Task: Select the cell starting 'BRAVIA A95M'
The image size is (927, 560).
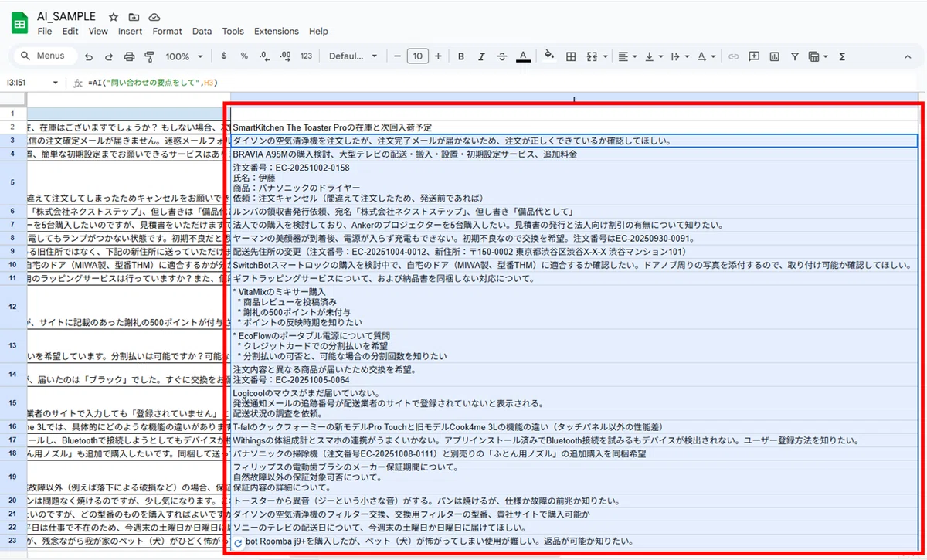Action: (x=574, y=154)
